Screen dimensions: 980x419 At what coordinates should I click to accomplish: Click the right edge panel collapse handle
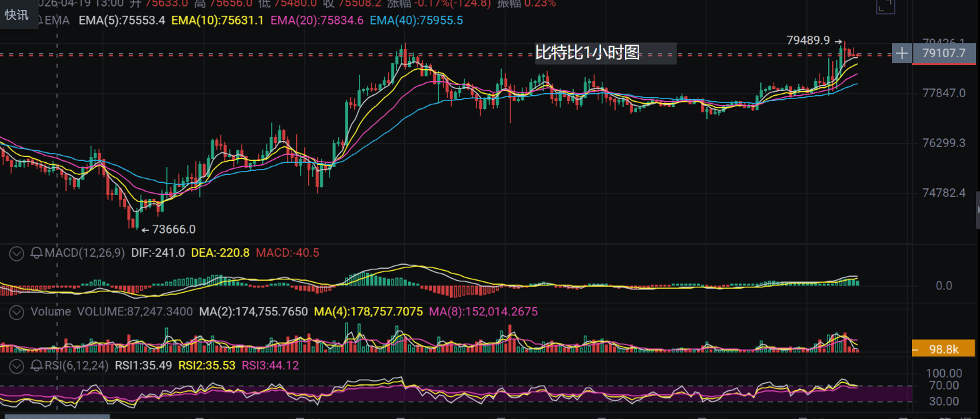pyautogui.click(x=977, y=210)
